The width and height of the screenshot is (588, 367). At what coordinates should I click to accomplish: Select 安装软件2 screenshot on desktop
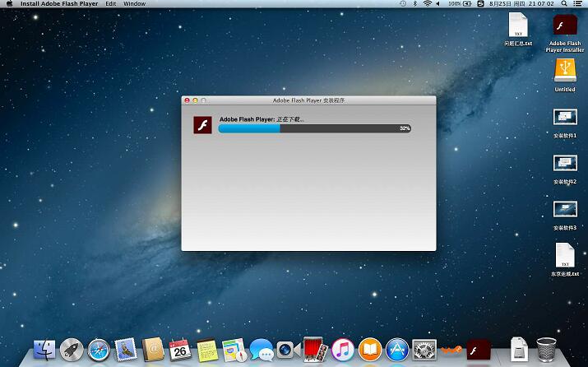click(x=565, y=170)
